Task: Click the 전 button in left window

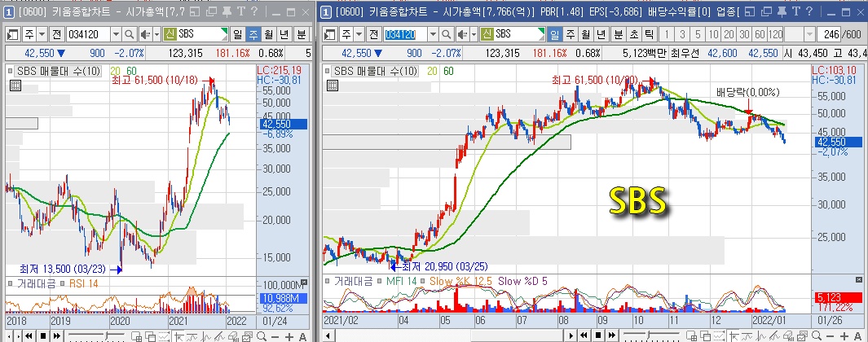Action: (57, 34)
